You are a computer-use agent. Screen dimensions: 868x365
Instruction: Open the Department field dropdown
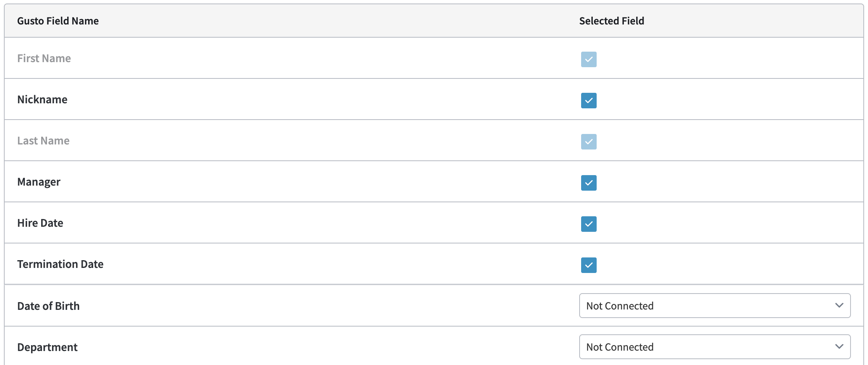(x=714, y=347)
